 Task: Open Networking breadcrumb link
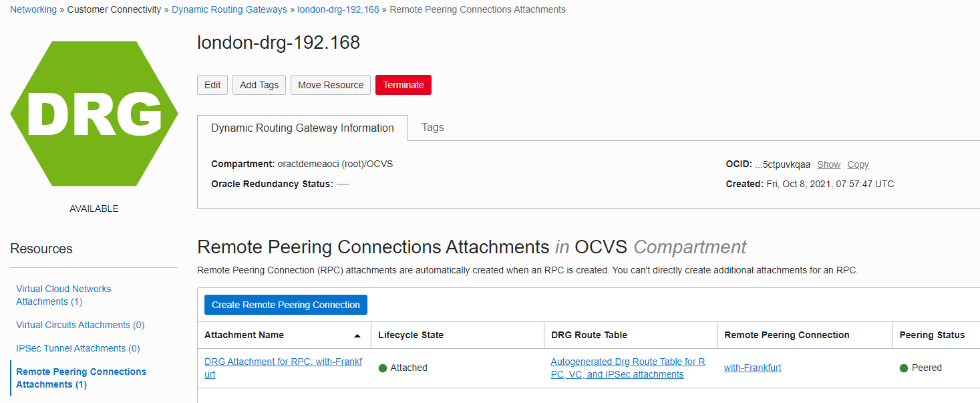click(33, 9)
